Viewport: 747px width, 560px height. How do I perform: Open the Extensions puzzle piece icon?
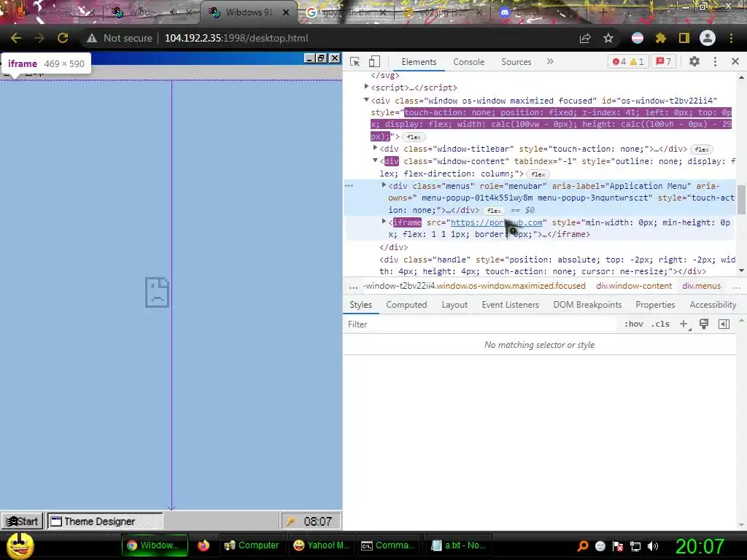click(660, 38)
